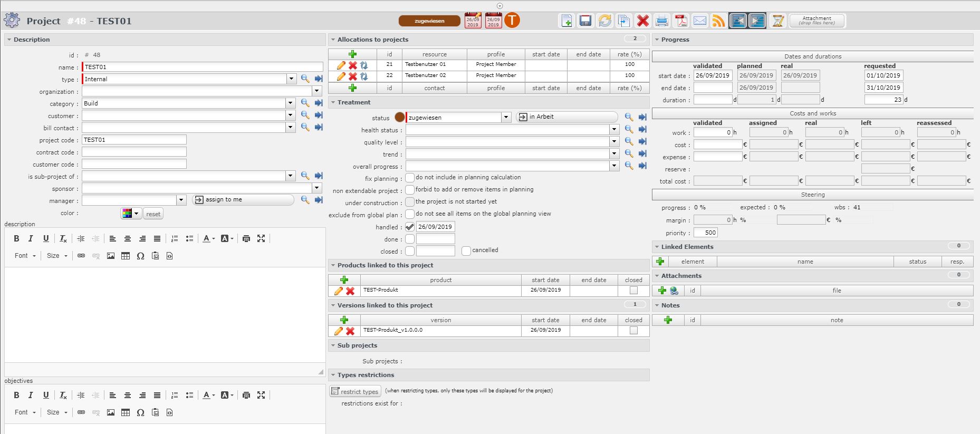Image resolution: width=980 pixels, height=434 pixels.
Task: Click the 'restrict types' button
Action: [355, 391]
